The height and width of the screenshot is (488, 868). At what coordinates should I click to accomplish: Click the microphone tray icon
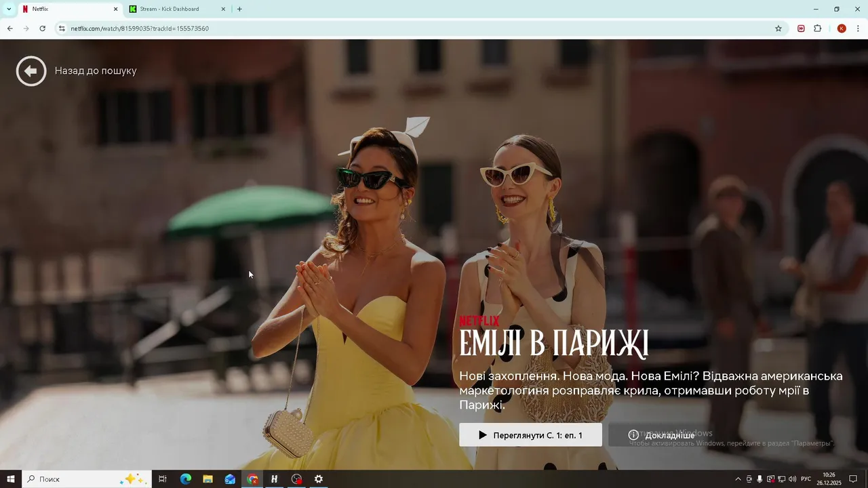(759, 479)
